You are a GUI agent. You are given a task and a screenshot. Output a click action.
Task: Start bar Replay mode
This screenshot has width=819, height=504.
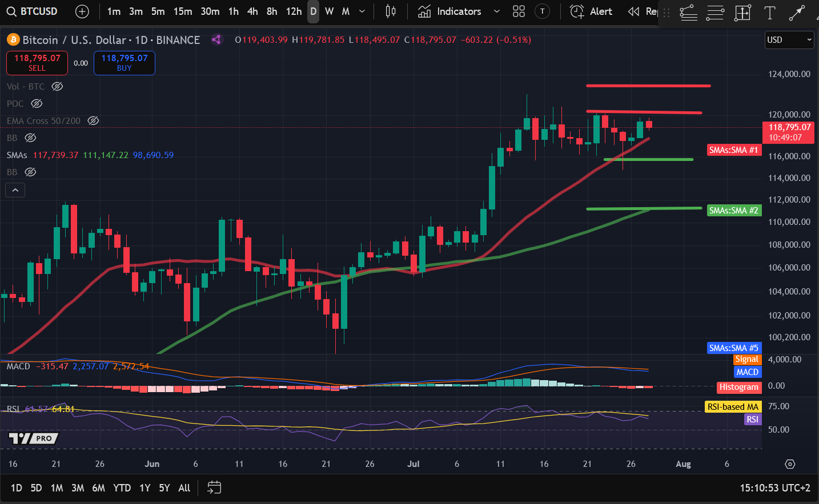point(643,11)
